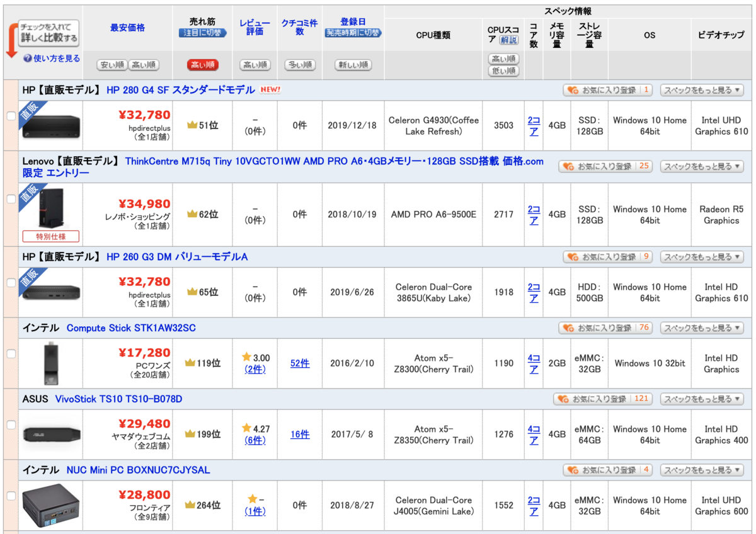
Task: Tick checkbox for Compute Stick STK1AW32SC row
Action: coord(11,354)
